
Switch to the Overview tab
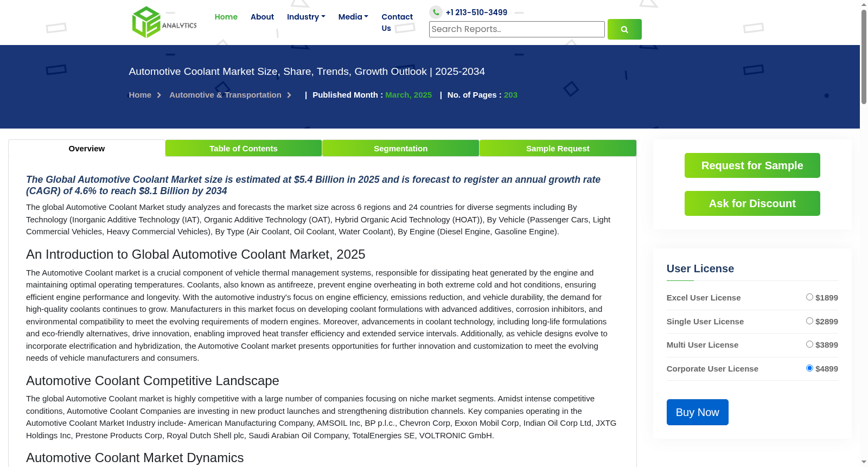click(87, 149)
